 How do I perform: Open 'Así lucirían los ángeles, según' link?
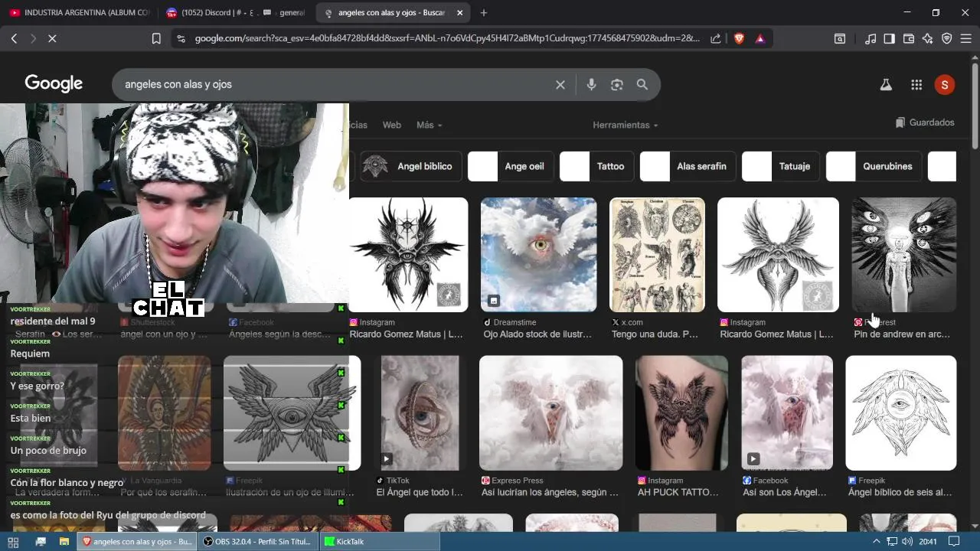550,493
